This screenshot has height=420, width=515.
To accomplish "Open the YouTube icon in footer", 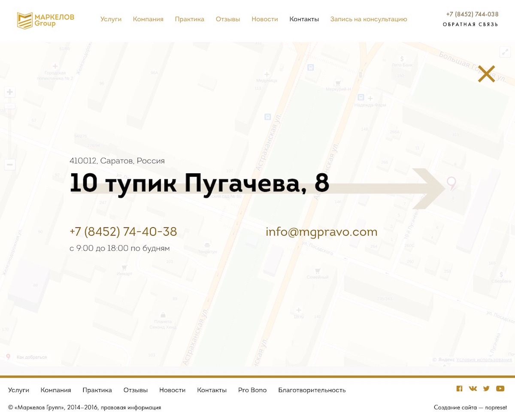I will tap(500, 389).
